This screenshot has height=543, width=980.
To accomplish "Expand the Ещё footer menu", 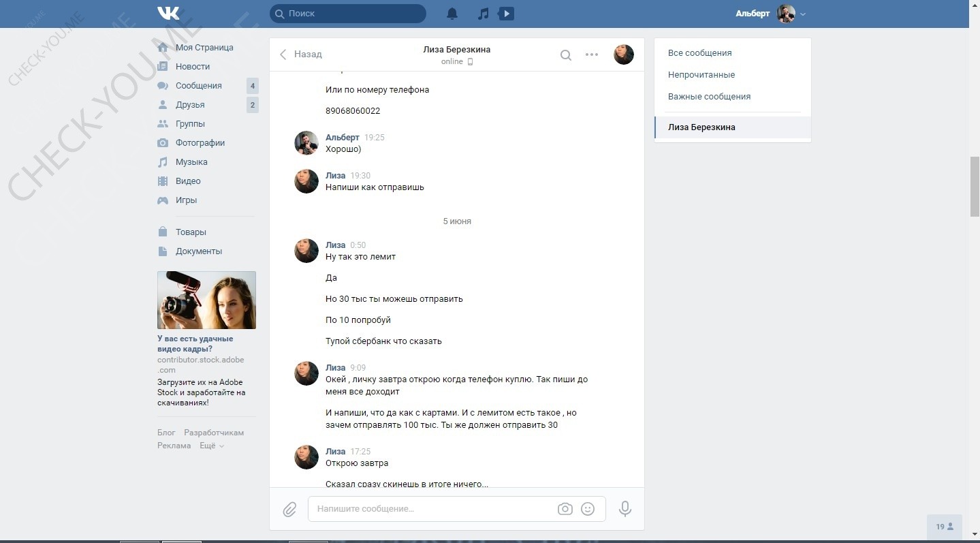I will click(x=211, y=446).
